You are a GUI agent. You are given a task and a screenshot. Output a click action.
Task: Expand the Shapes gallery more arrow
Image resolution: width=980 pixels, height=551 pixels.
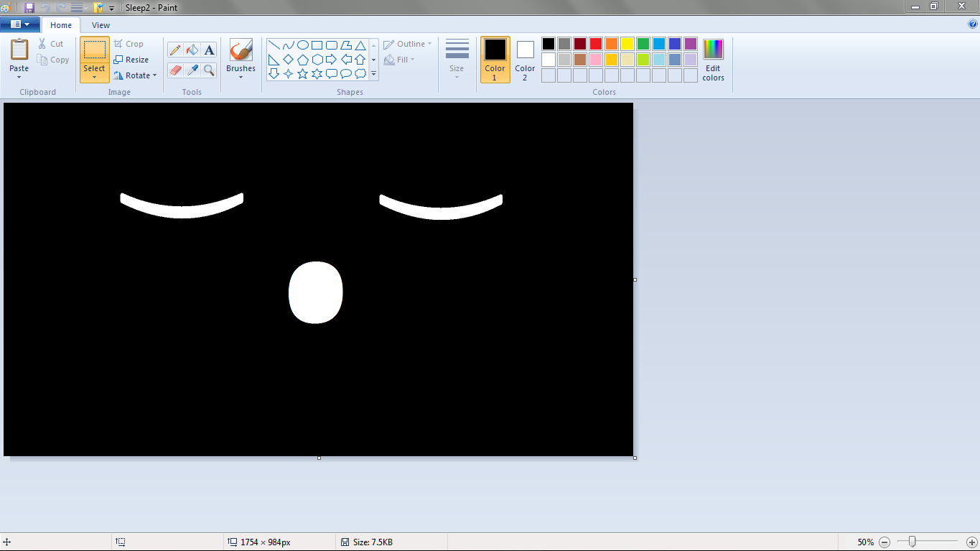[373, 73]
